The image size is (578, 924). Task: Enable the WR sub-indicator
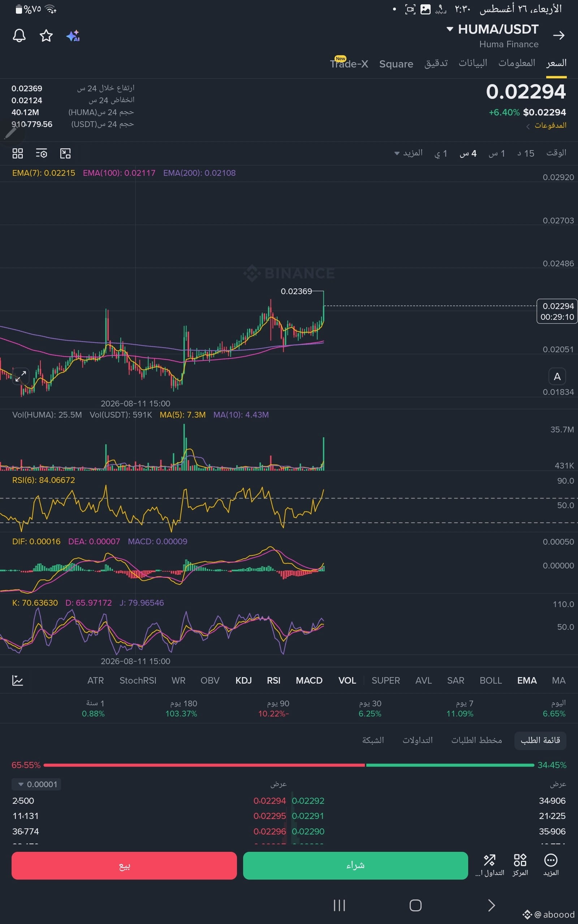178,680
